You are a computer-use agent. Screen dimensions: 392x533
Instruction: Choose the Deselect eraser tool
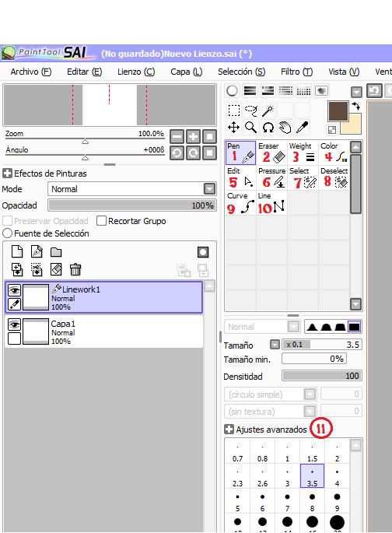334,177
